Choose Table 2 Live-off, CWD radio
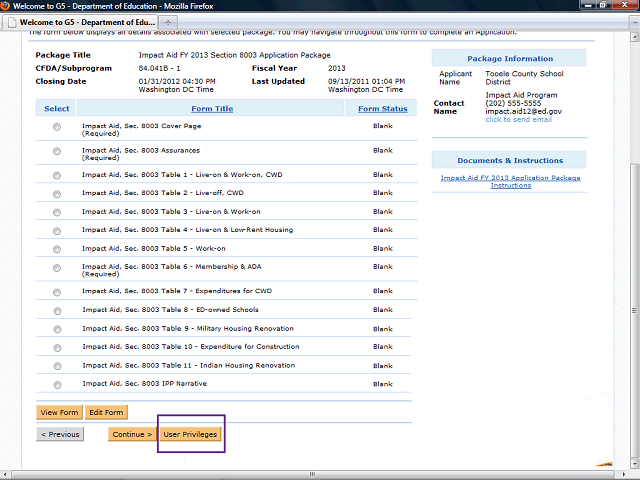640x480 pixels. [x=57, y=194]
